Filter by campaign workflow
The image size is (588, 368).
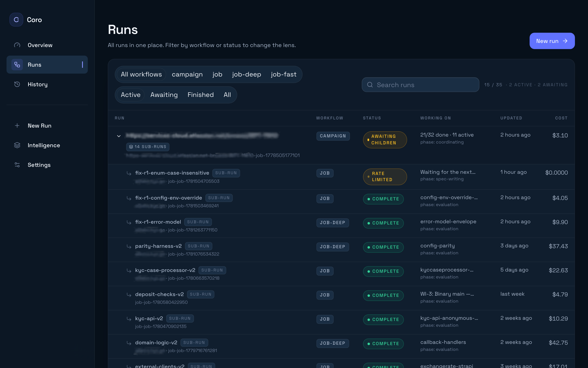pos(187,74)
